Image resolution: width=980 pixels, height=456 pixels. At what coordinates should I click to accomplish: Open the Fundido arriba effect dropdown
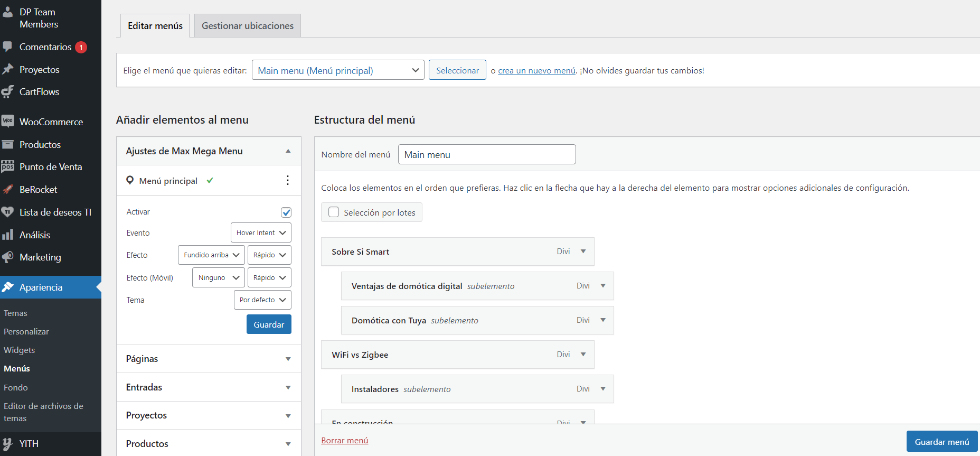tap(211, 255)
